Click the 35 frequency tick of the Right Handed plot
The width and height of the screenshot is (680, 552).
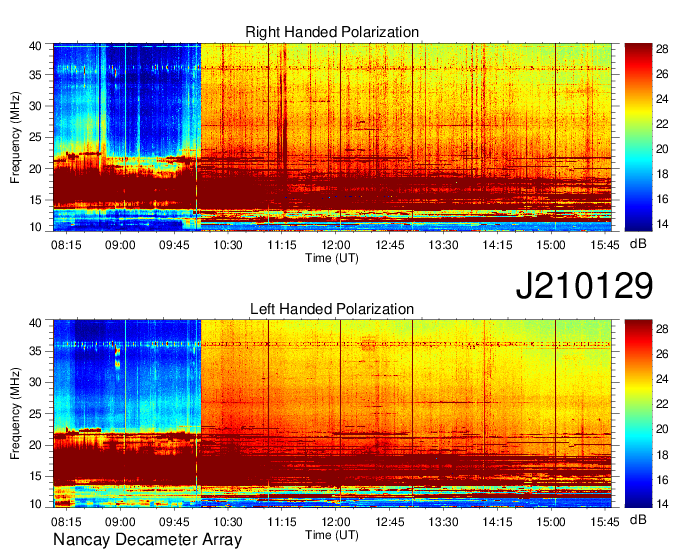point(36,75)
